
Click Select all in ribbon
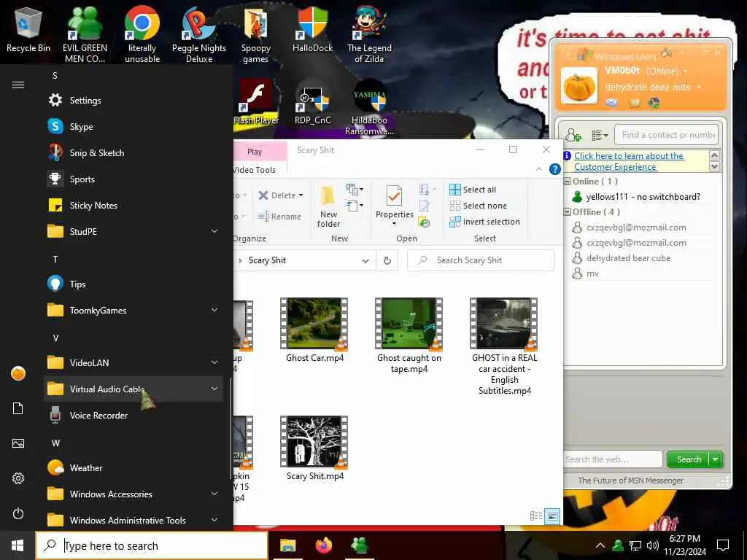pyautogui.click(x=473, y=190)
